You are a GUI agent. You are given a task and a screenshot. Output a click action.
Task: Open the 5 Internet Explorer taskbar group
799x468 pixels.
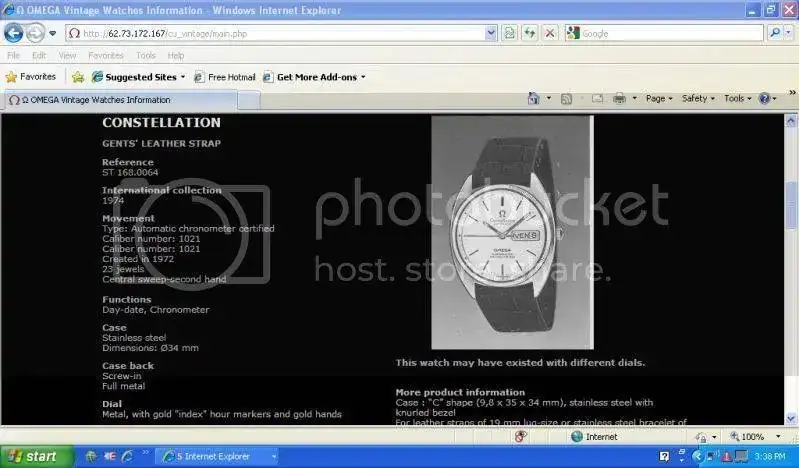click(x=218, y=456)
